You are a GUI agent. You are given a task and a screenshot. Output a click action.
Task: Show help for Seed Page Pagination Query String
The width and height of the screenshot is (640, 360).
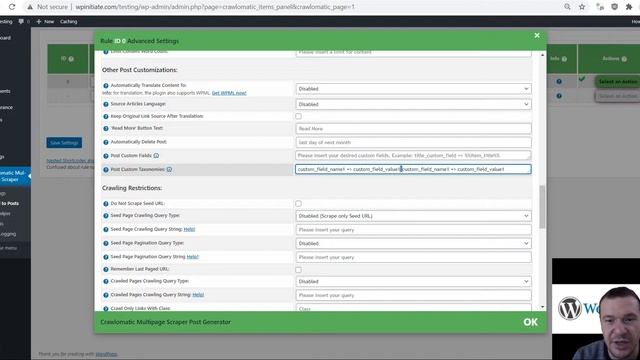pyautogui.click(x=106, y=257)
